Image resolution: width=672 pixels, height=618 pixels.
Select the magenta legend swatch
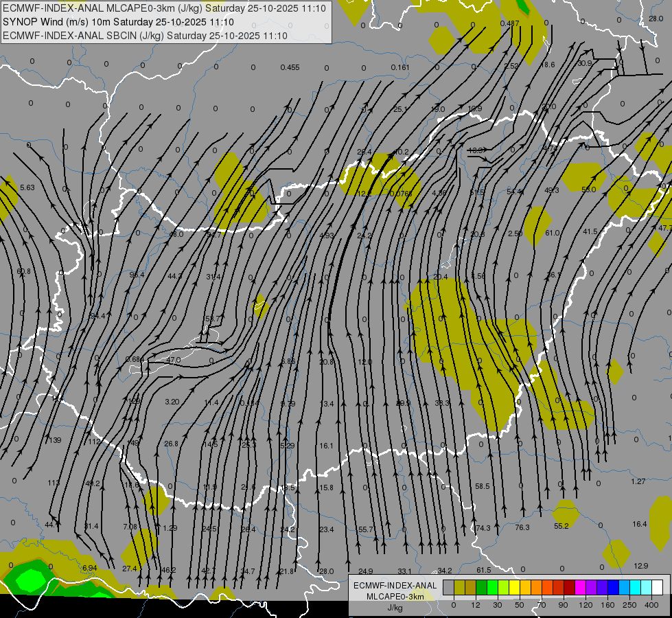(580, 588)
